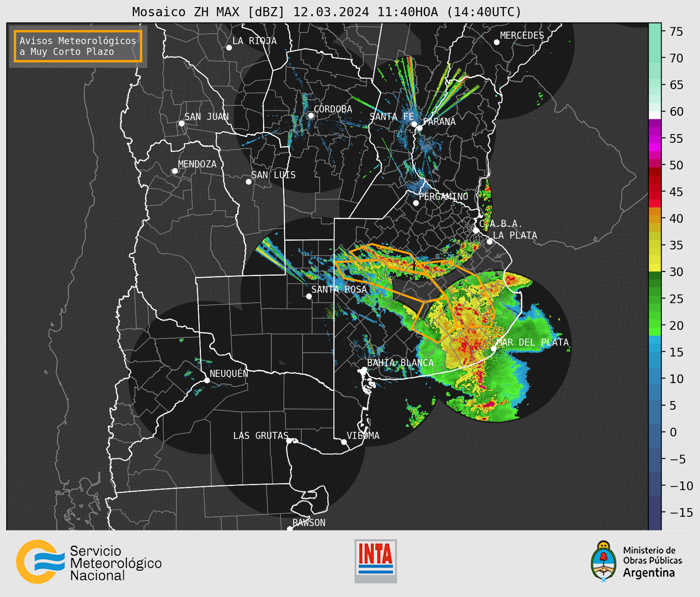
Task: Click the MENDOZA label text
Action: pos(197,164)
